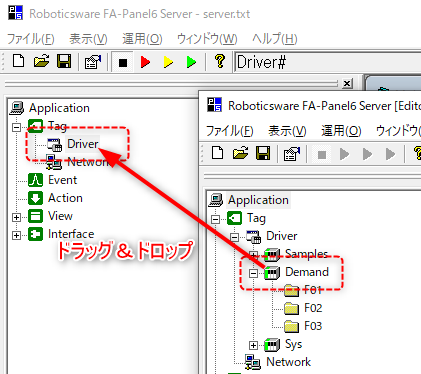This screenshot has height=374, width=421.
Task: Open help via the question mark icon
Action: [x=220, y=61]
